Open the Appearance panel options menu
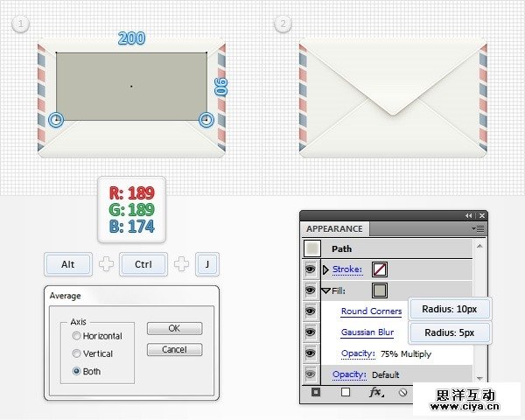The height and width of the screenshot is (420, 525). [x=479, y=228]
